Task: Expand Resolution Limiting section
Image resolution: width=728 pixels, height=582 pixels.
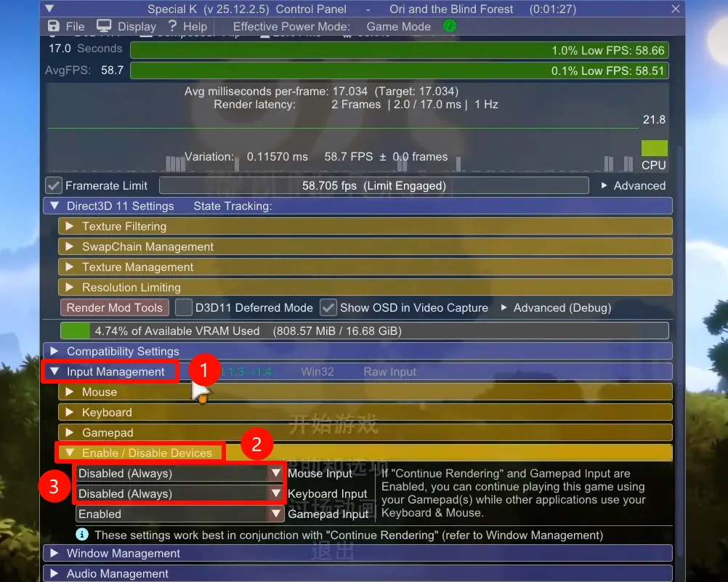Action: [365, 288]
